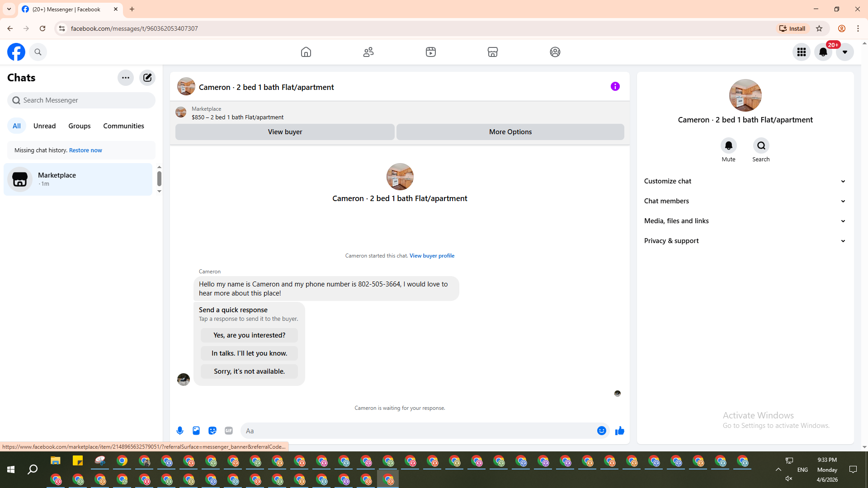Expand the Chat members section

(745, 201)
